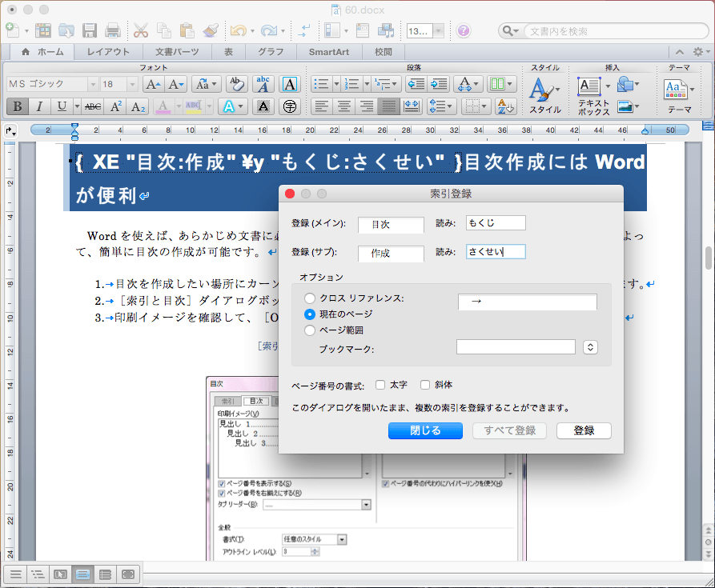
Task: Check the 太字 page number format box
Action: [x=380, y=385]
